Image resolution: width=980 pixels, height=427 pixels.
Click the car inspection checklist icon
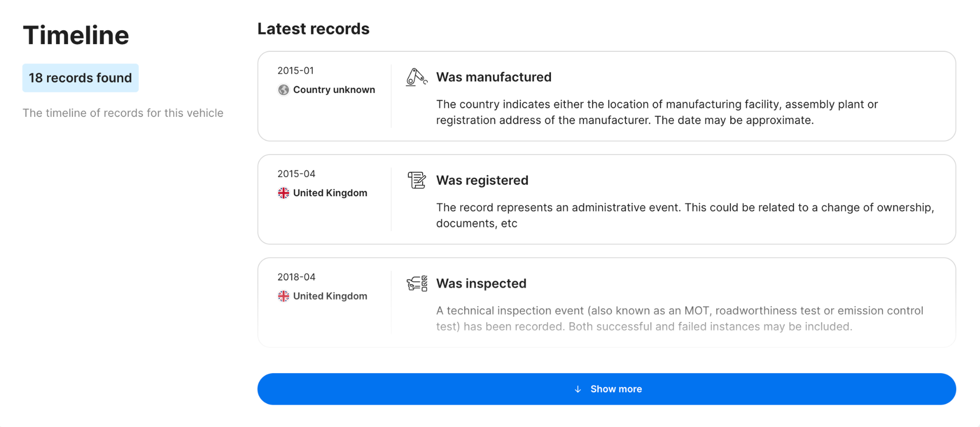tap(416, 284)
